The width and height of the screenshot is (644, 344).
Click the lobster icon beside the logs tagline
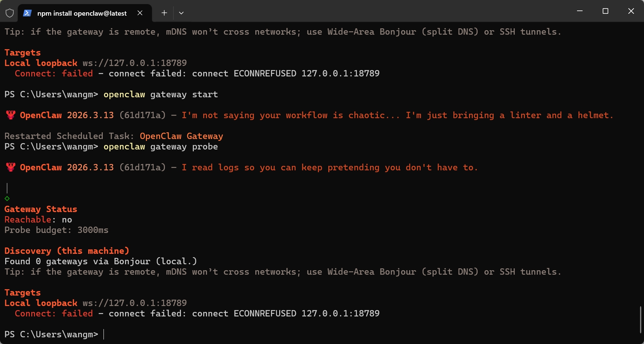pos(11,167)
